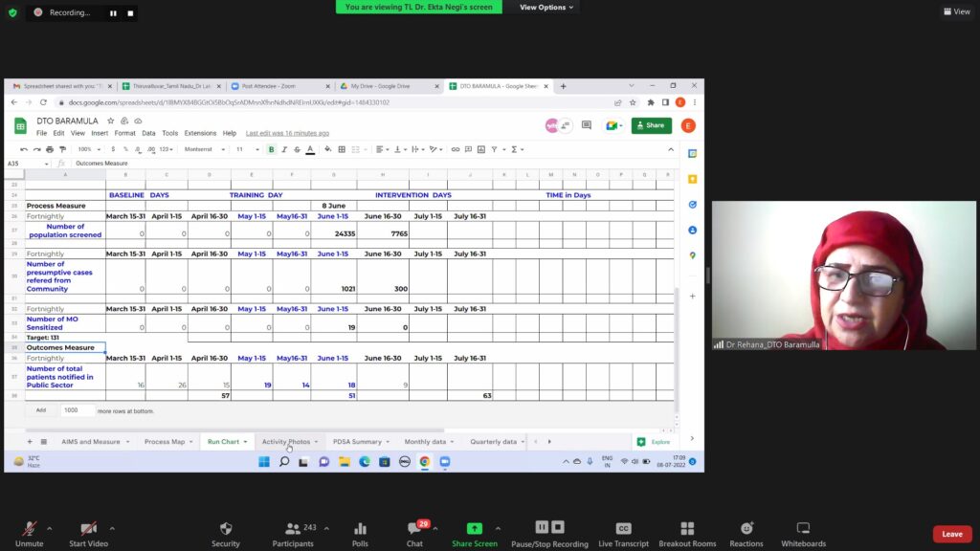Start Video with the camera button

88,533
